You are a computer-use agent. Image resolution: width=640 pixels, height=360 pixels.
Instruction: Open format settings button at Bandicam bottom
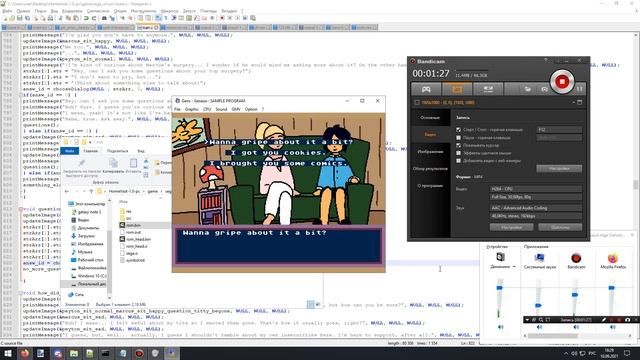pos(511,227)
